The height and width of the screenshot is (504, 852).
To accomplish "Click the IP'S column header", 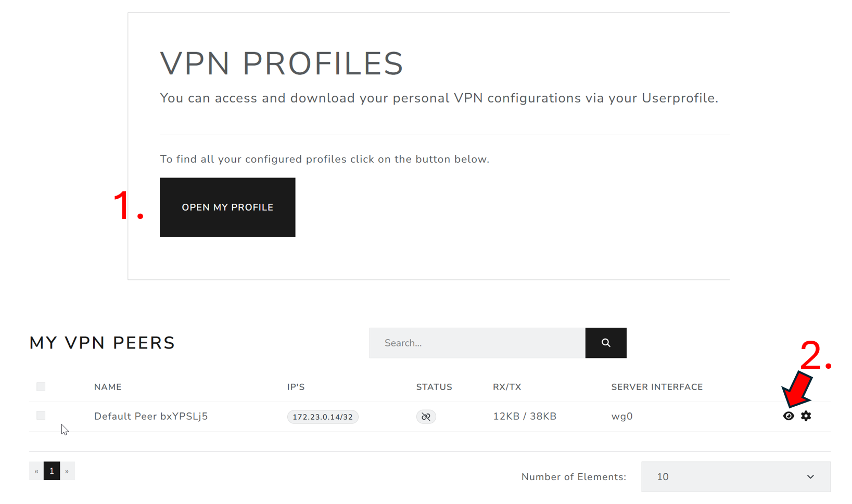I will coord(296,387).
